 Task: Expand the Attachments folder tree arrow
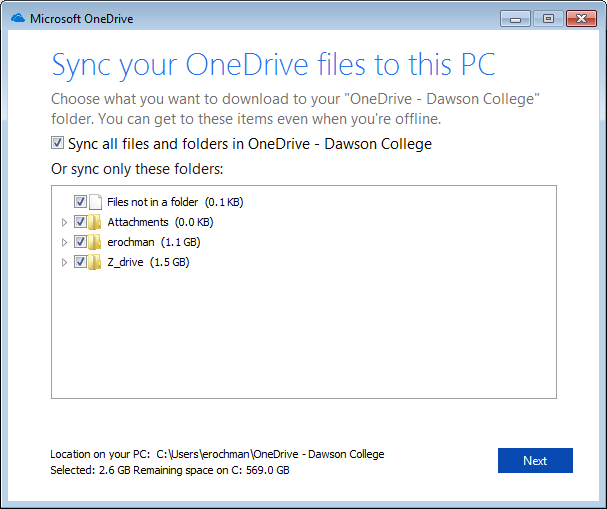[64, 222]
